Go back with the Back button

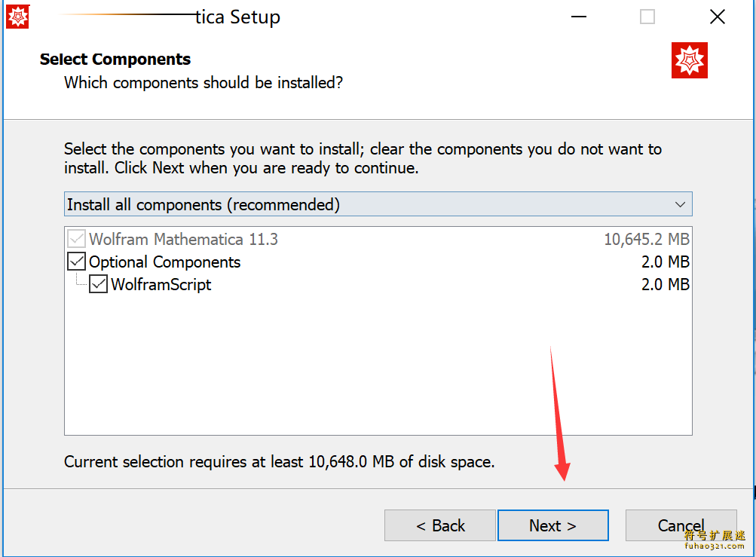click(439, 525)
